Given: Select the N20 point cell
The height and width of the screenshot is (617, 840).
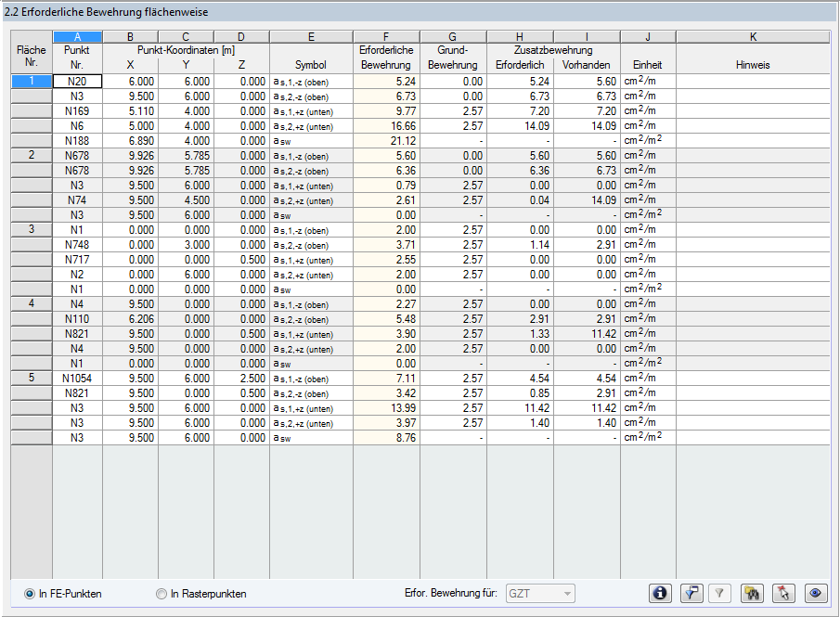Looking at the screenshot, I should coord(77,82).
